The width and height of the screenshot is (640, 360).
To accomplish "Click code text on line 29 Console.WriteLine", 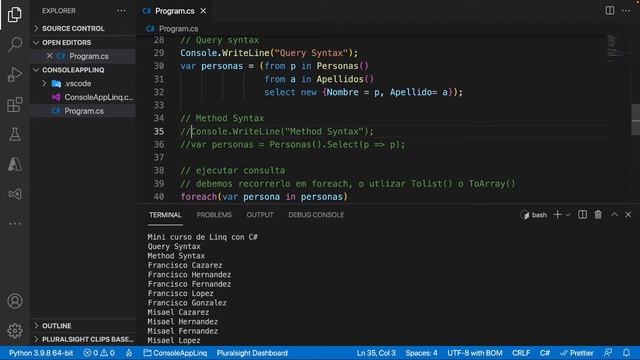I will tap(269, 53).
